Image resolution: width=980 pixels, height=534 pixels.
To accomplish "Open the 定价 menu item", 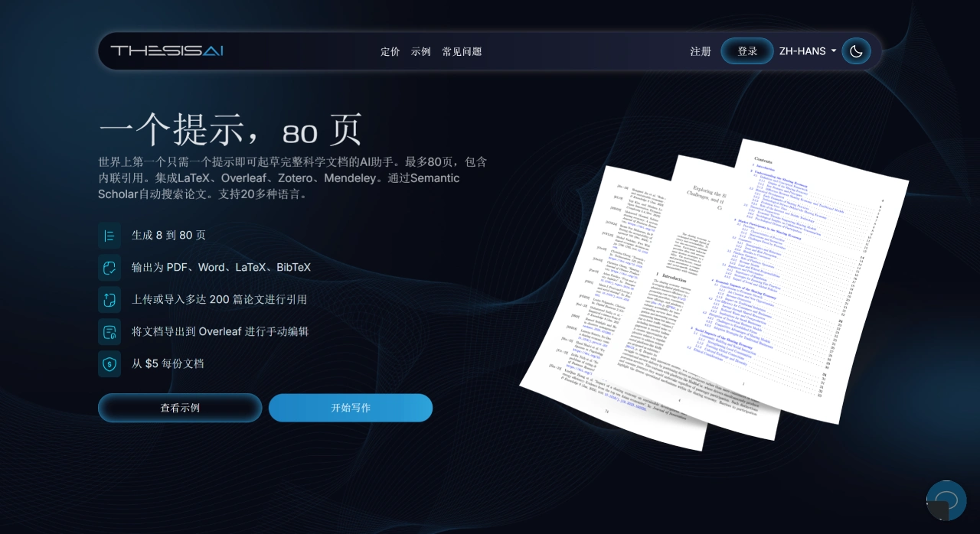I will (390, 51).
